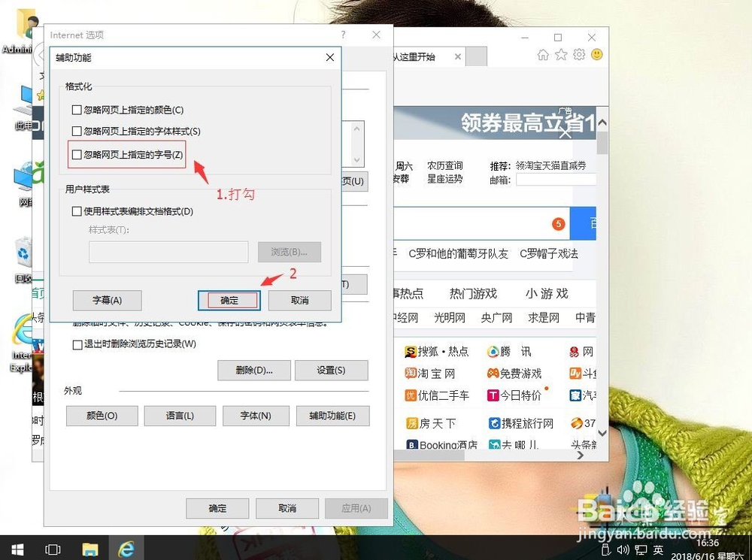Open the 辅助功能(E) button

[x=332, y=416]
